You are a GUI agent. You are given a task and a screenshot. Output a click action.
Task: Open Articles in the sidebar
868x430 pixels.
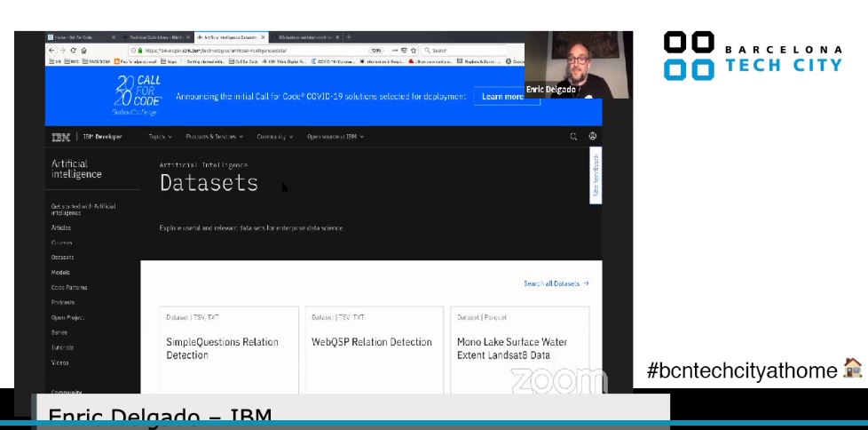point(61,227)
